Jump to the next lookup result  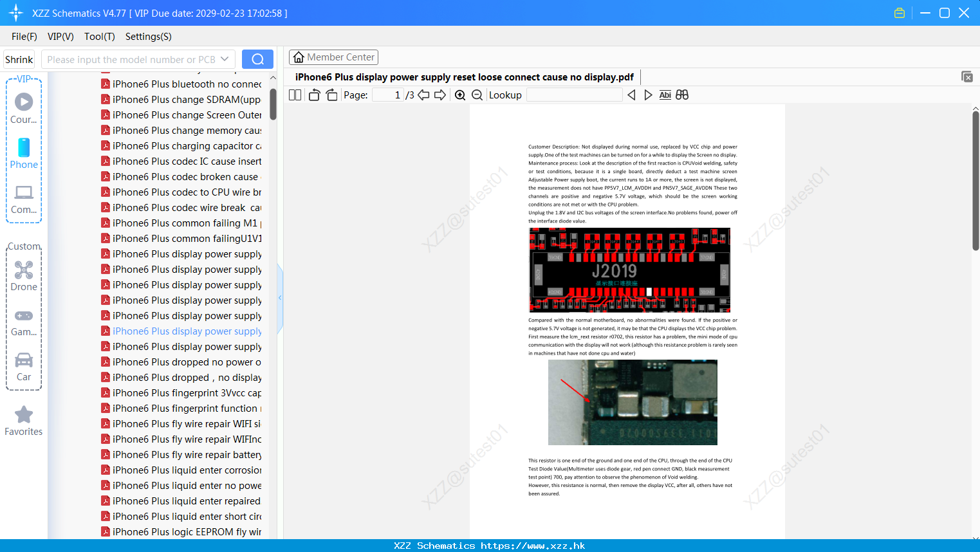648,95
